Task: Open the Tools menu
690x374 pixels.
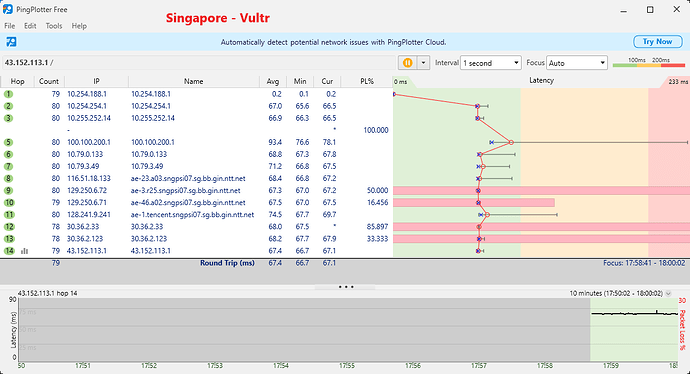Action: point(54,26)
